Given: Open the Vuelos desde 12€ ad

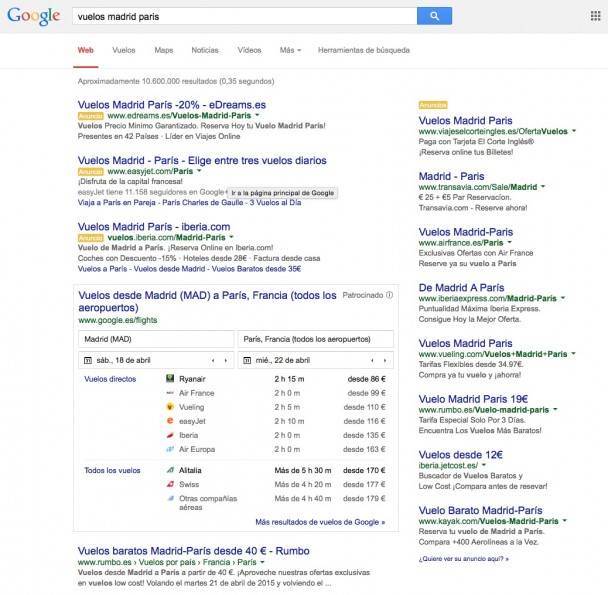Looking at the screenshot, I should click(461, 455).
